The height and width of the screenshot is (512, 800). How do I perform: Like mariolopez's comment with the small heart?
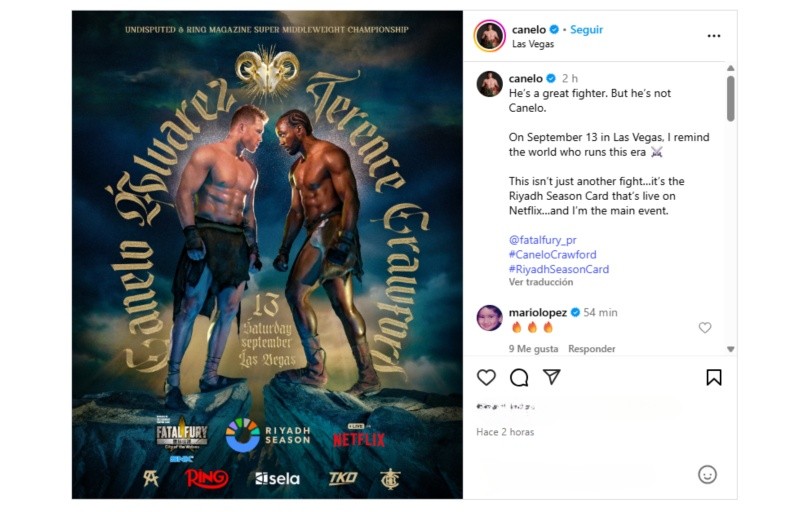[x=705, y=328]
